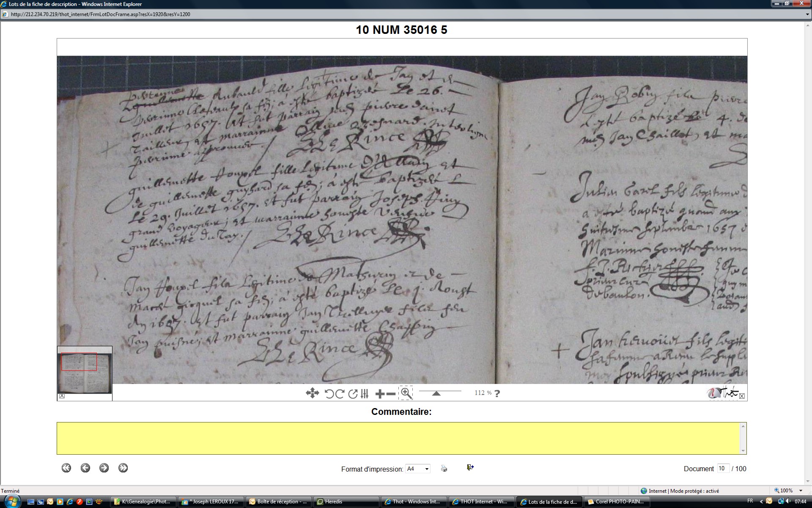The width and height of the screenshot is (812, 508).
Task: Click the zoom level slider handle
Action: pyautogui.click(x=436, y=394)
